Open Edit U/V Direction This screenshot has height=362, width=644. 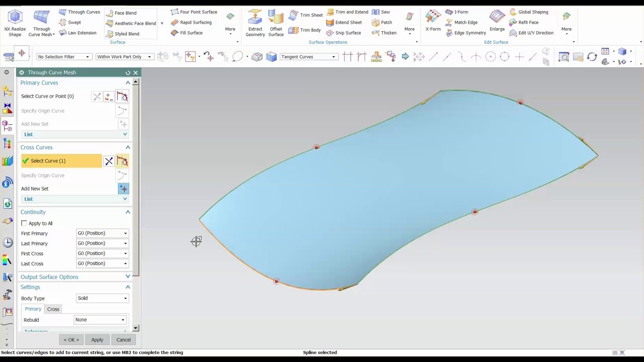pos(531,33)
